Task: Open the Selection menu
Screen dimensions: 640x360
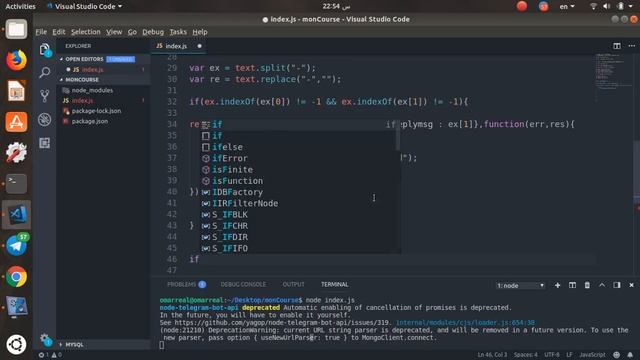Action: click(x=85, y=32)
